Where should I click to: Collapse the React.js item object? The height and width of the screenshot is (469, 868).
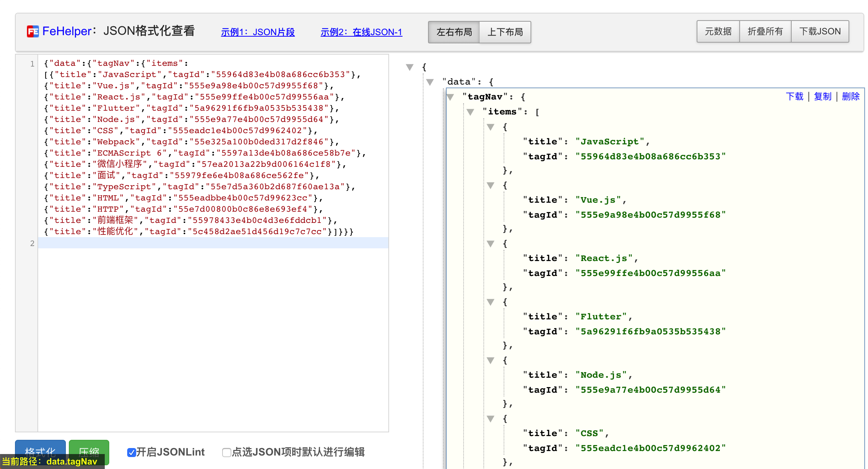(490, 244)
